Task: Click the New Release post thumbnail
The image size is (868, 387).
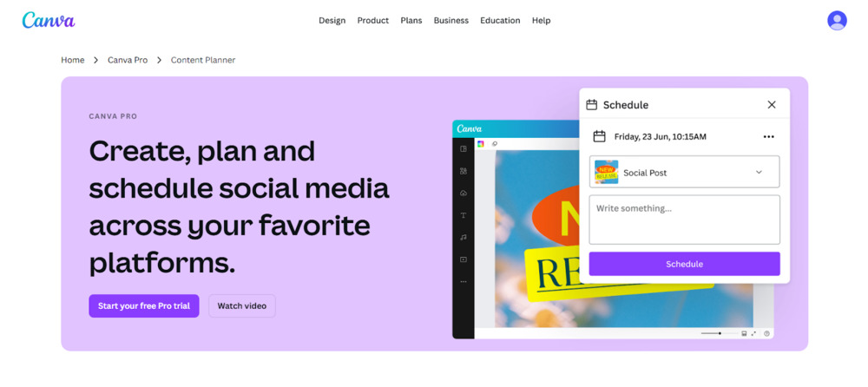Action: (606, 172)
